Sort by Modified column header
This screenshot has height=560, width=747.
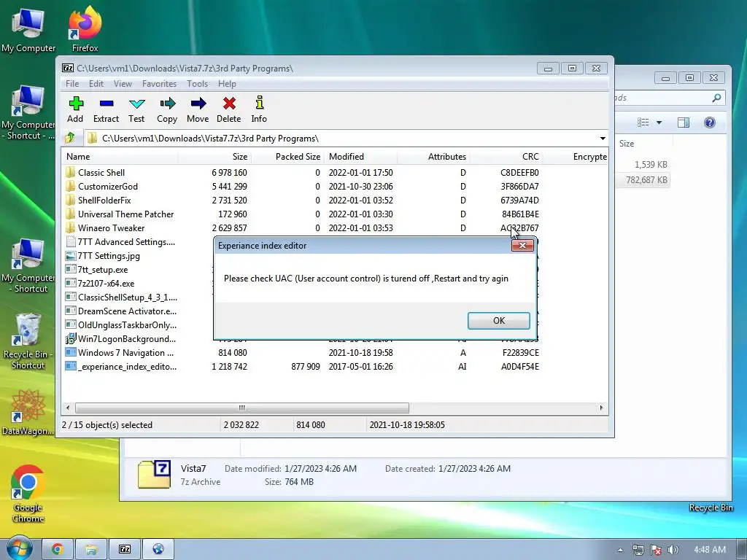coord(360,156)
